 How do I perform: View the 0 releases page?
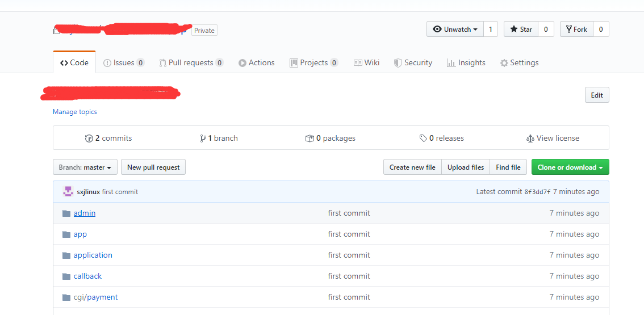pyautogui.click(x=441, y=138)
